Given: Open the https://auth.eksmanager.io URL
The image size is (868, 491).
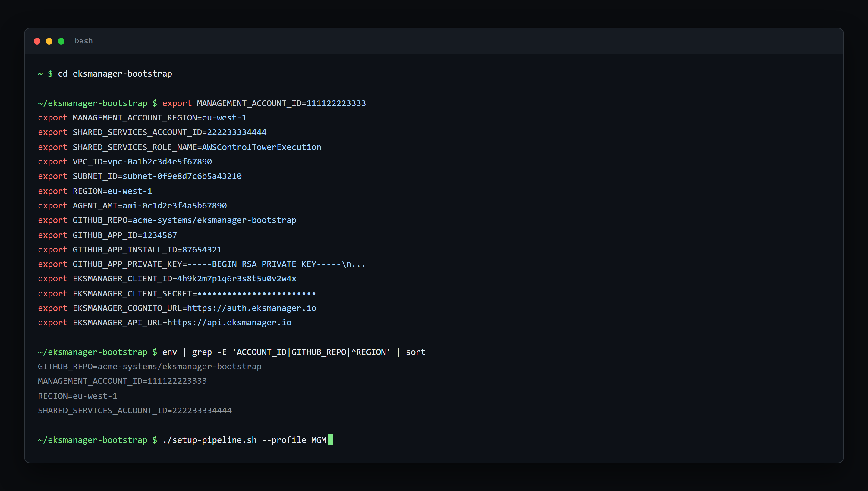Looking at the screenshot, I should click(252, 308).
